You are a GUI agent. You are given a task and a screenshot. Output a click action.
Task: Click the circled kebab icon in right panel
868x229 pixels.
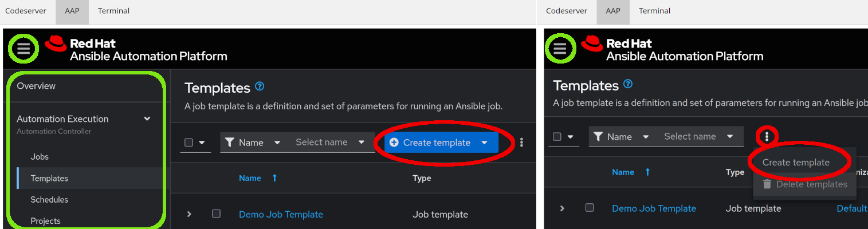tap(767, 136)
